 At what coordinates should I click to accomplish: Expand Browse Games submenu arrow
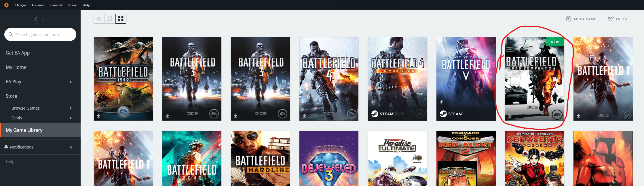(x=71, y=108)
